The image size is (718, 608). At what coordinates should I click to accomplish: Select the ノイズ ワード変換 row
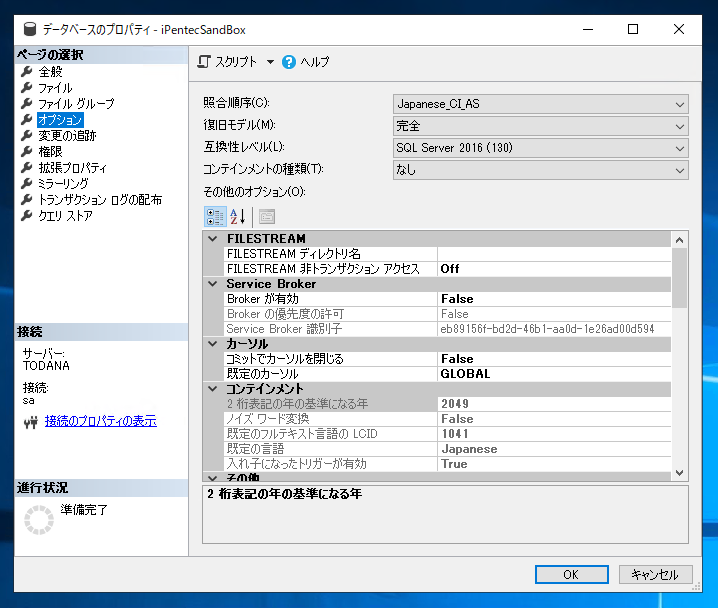448,419
